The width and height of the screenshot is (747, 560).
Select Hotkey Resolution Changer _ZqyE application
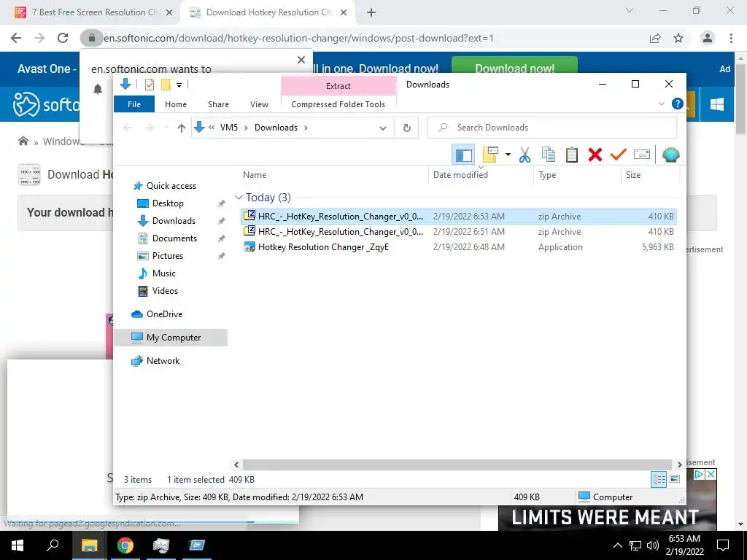[459, 246]
